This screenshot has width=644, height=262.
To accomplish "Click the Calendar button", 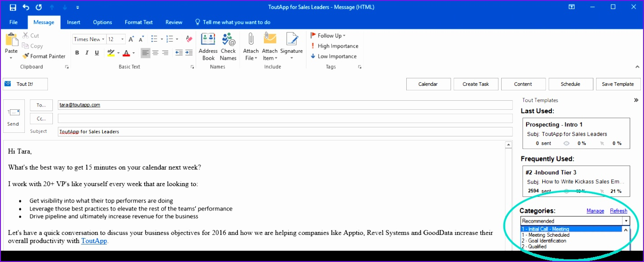I will pyautogui.click(x=428, y=84).
